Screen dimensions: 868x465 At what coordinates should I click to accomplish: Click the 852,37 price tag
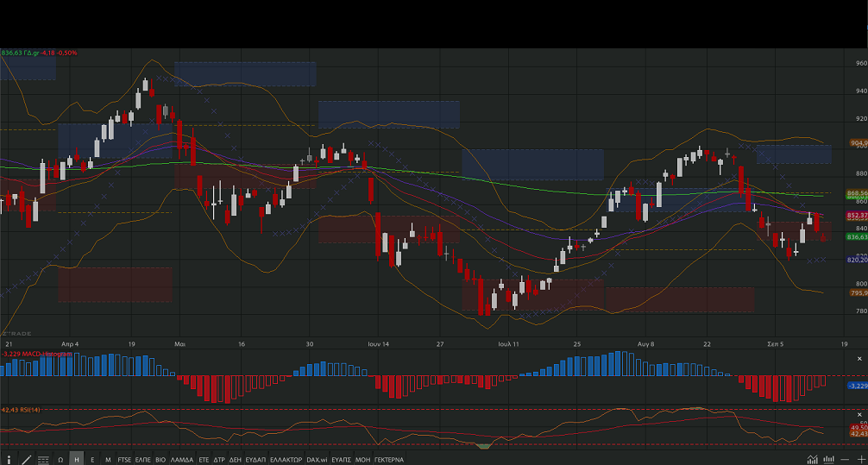click(x=857, y=215)
